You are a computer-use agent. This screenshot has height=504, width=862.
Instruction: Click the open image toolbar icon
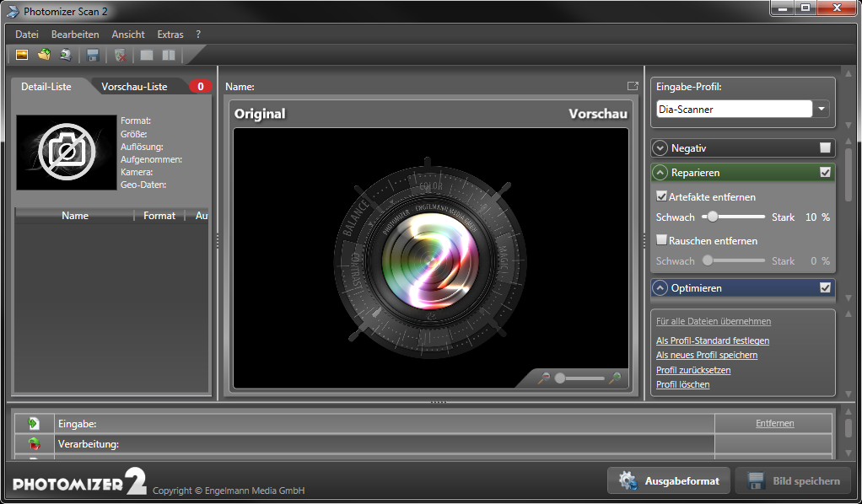[x=22, y=56]
